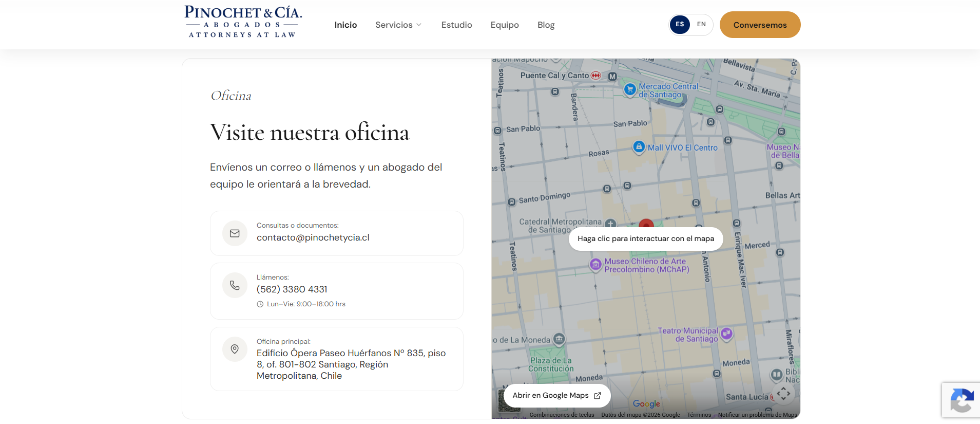Click the reCAPTCHA badge icon
This screenshot has width=980, height=424.
(962, 400)
